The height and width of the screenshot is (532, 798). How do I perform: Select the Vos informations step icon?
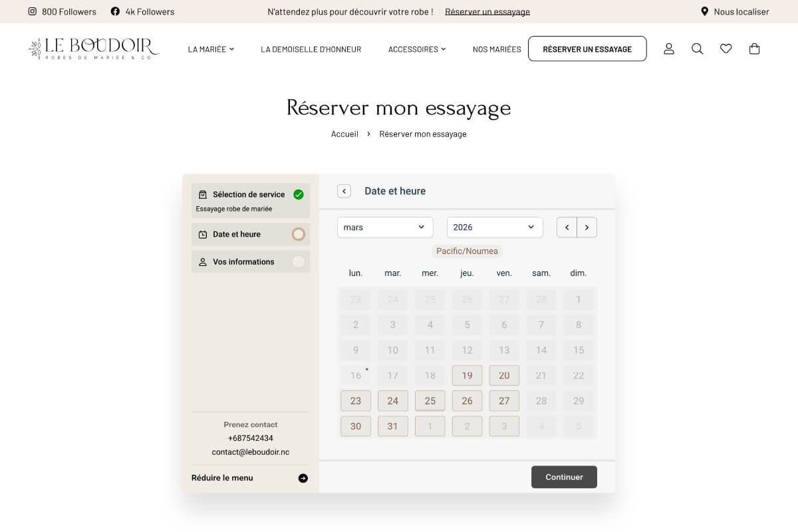pos(201,261)
